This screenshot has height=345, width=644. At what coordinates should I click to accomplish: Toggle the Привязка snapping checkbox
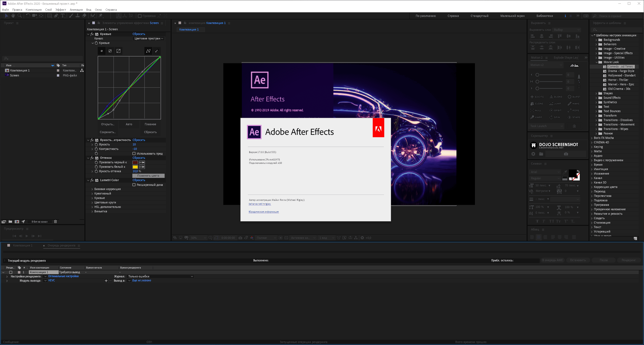point(140,16)
